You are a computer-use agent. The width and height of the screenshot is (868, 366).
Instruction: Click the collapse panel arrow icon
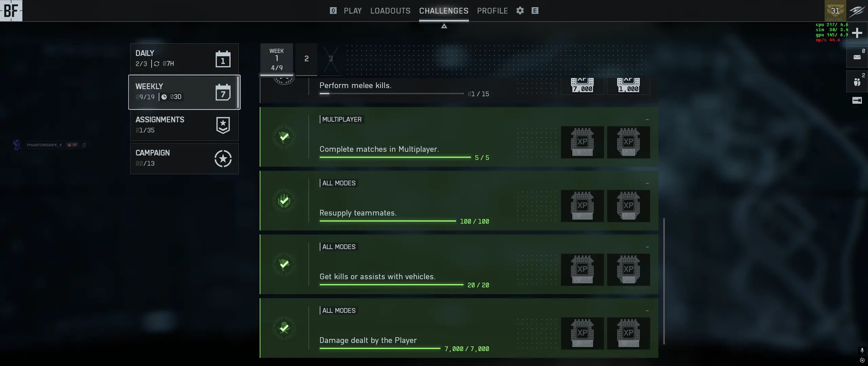click(857, 100)
